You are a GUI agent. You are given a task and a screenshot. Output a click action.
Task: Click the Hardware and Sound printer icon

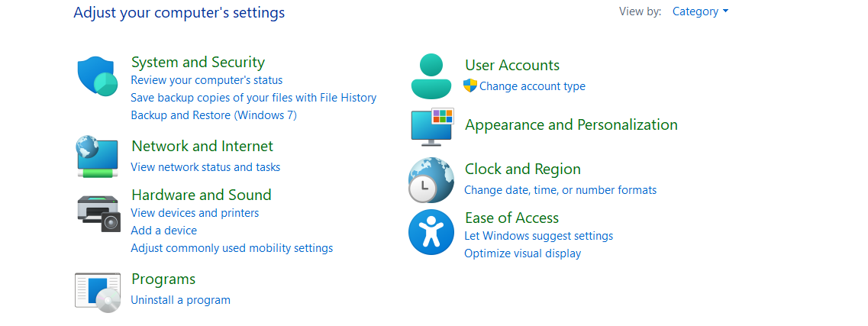[98, 213]
